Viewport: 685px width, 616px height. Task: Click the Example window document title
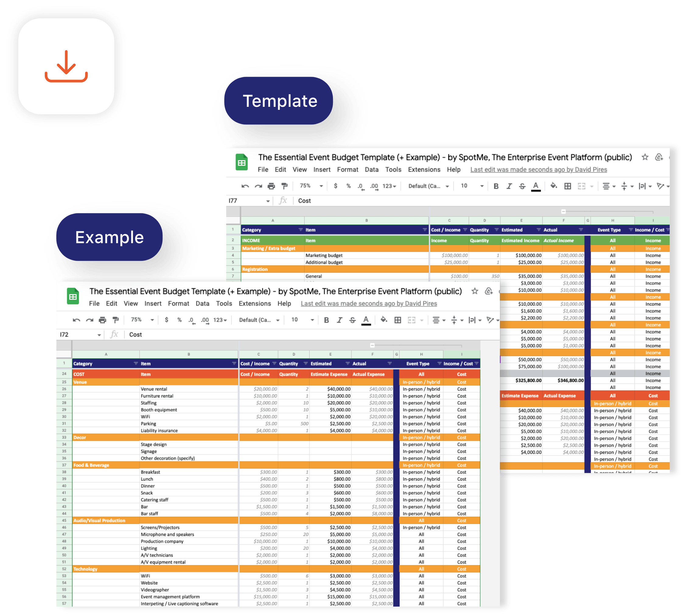275,292
